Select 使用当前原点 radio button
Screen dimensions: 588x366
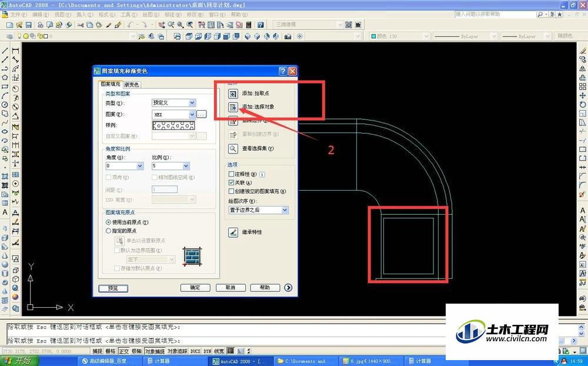tap(108, 222)
